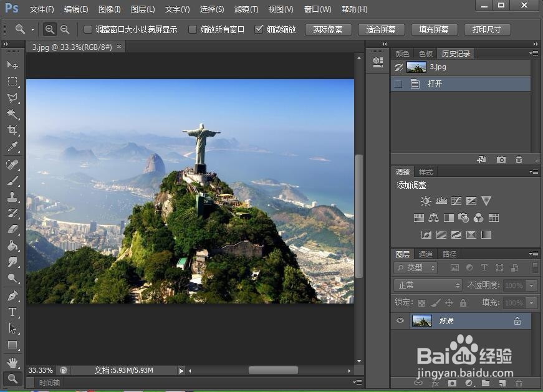Select the Polygonal Lasso tool
This screenshot has width=543, height=392.
(12, 98)
